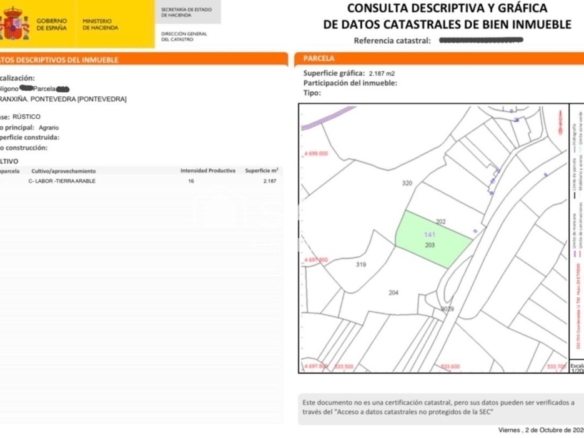
Task: Click parcel number '203' in the green parcel
Action: pos(430,245)
